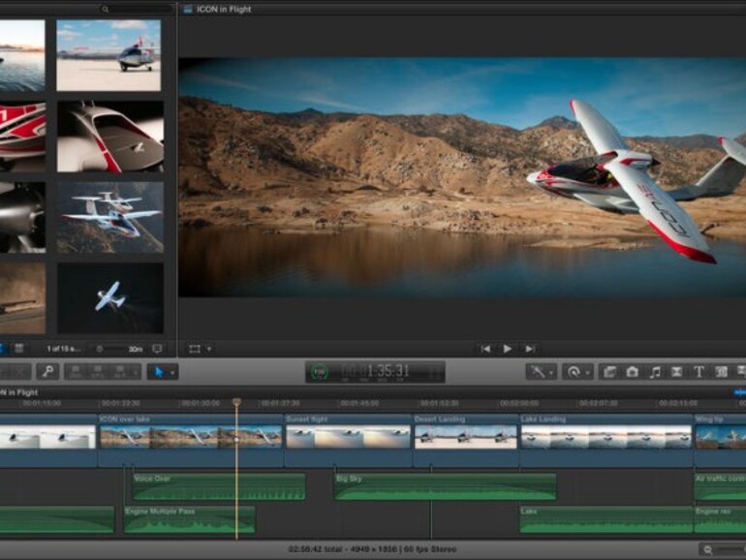Switch browser to list view
This screenshot has height=560, width=746.
(x=19, y=348)
